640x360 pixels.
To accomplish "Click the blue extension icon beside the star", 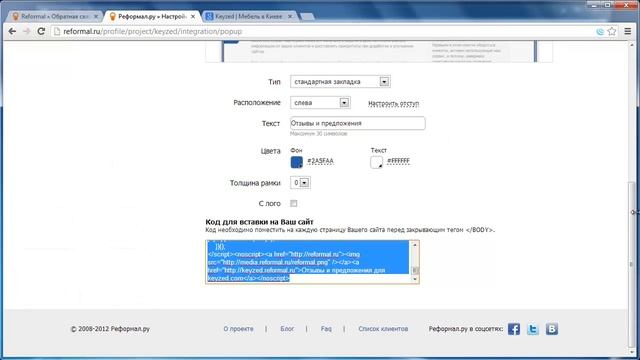I will click(600, 31).
